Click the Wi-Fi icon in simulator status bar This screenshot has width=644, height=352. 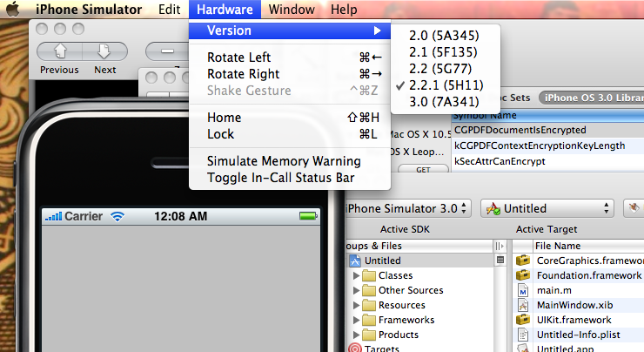[117, 216]
